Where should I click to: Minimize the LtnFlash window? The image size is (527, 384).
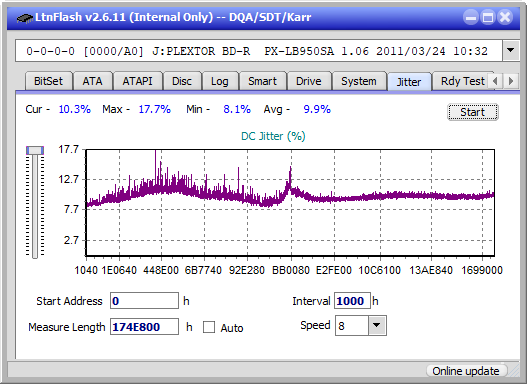(471, 17)
